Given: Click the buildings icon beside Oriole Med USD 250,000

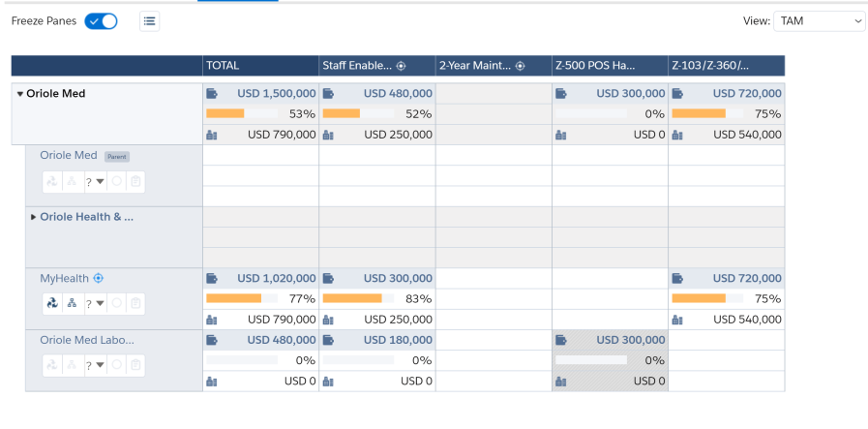Looking at the screenshot, I should pos(328,135).
